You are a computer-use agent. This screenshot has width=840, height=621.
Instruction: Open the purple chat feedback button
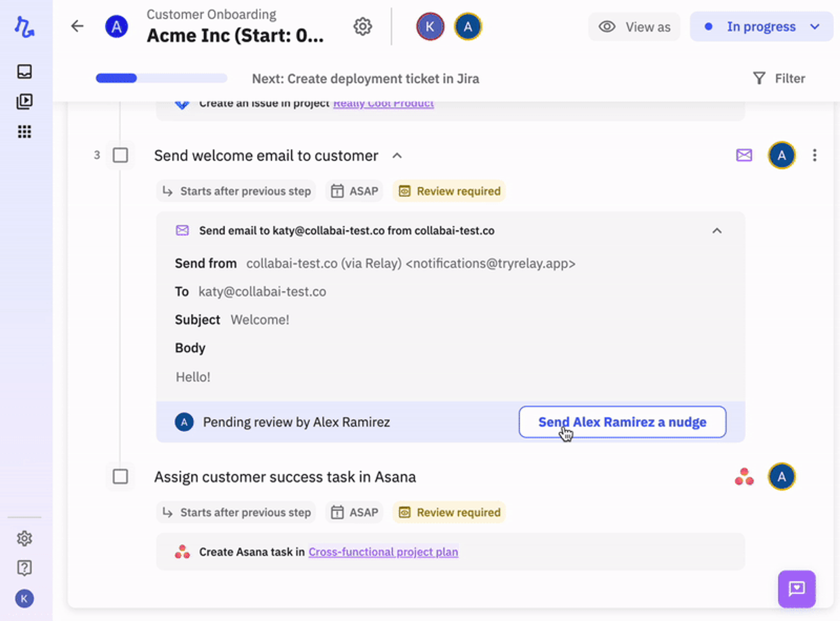(x=796, y=589)
